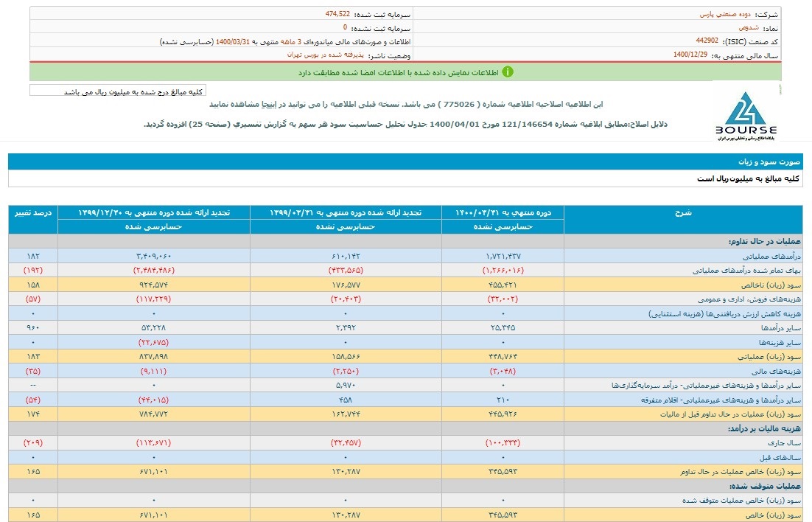This screenshot has width=812, height=522.
Task: Click the «بهای تمام شده درآمدهای عملیاتی» row label
Action: 746,271
